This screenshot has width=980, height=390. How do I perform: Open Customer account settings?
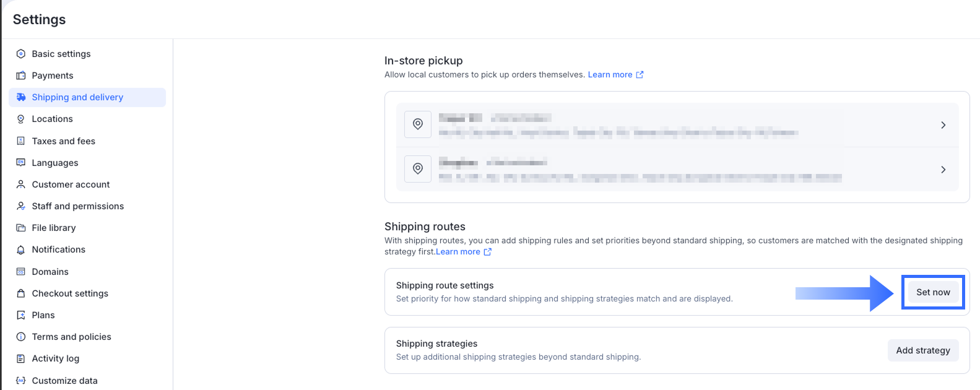(x=71, y=184)
